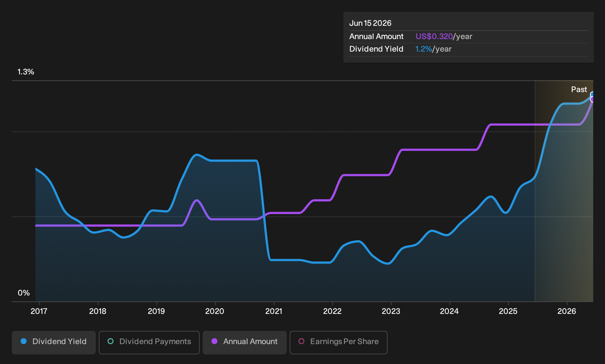Screen dimensions: 605x364
Task: Click the blue endpoint marker on yield line
Action: point(592,94)
